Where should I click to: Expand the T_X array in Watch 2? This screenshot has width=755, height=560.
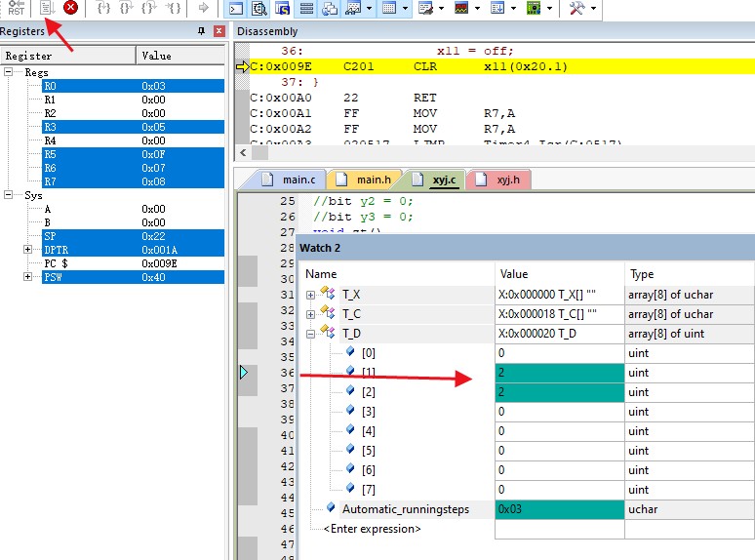click(310, 295)
